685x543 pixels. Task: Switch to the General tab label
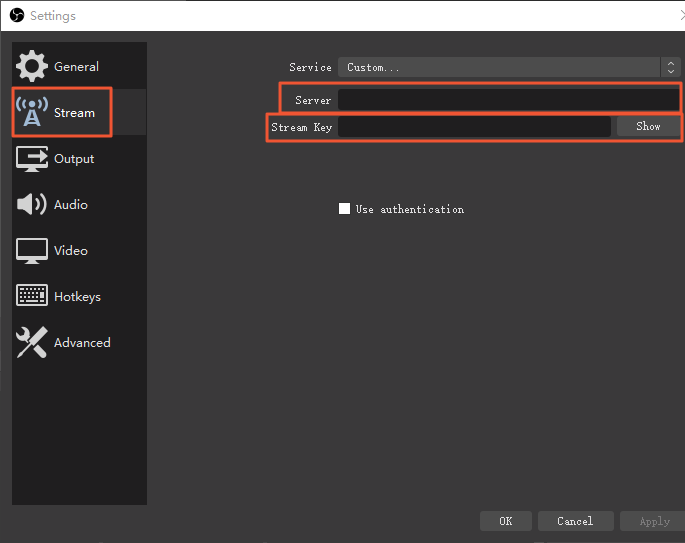[x=76, y=66]
